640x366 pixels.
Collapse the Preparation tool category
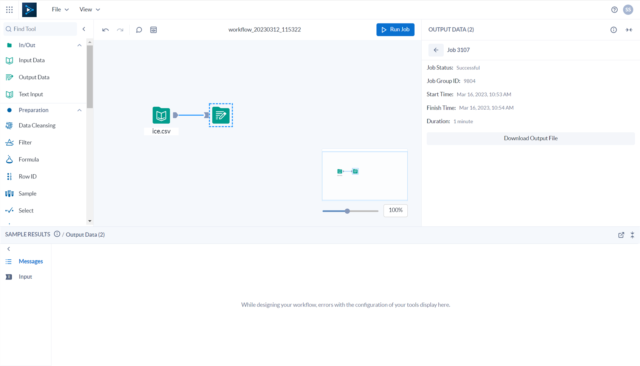coord(80,110)
